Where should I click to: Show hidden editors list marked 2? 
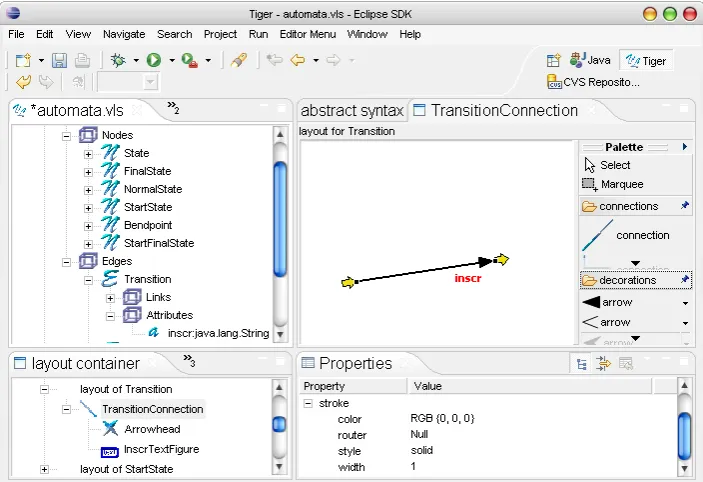(x=173, y=107)
